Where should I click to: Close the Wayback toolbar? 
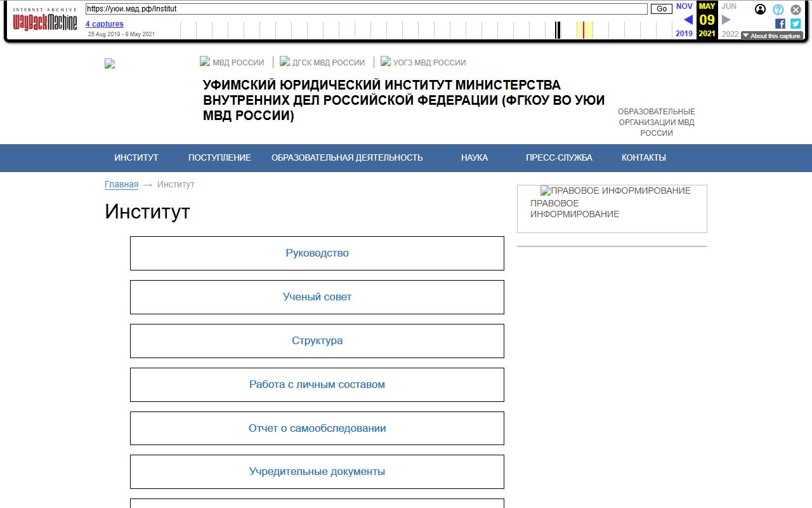click(796, 10)
